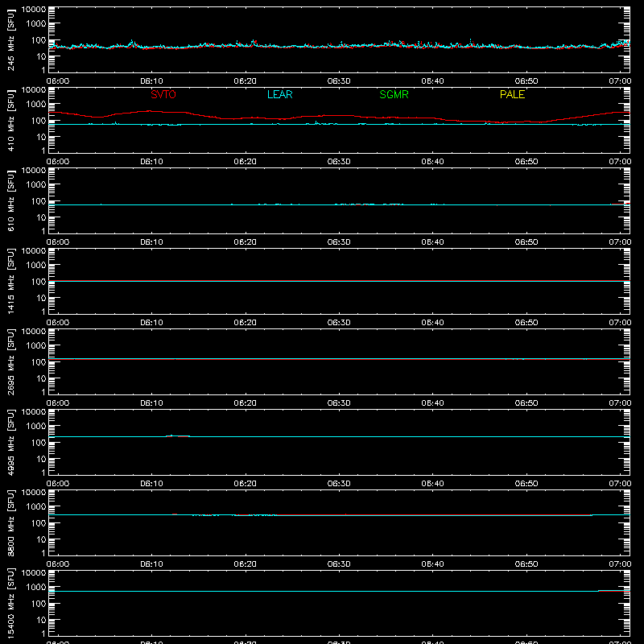Click the 06:30 time label under 245 MHz plot
Viewport: 644px width, 644px height.
click(x=339, y=81)
